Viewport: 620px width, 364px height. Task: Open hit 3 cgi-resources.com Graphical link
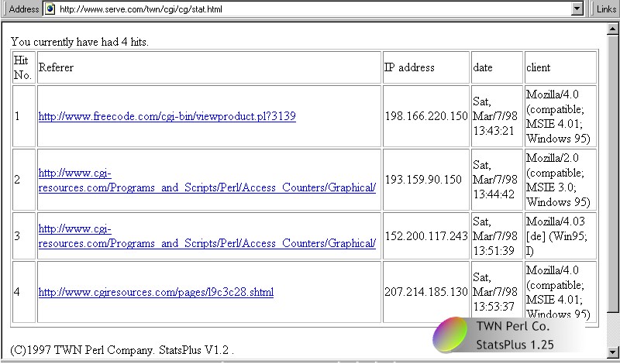(x=207, y=236)
